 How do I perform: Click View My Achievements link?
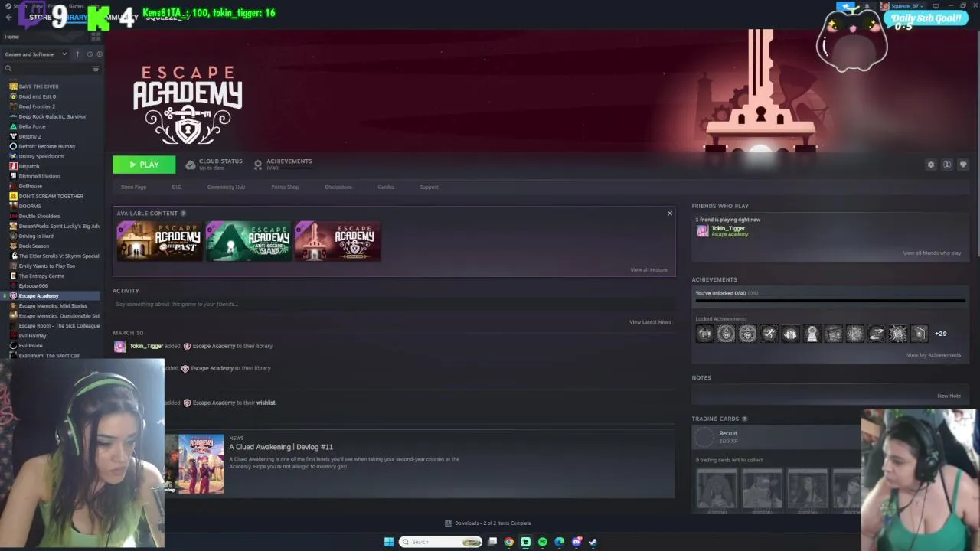coord(933,355)
